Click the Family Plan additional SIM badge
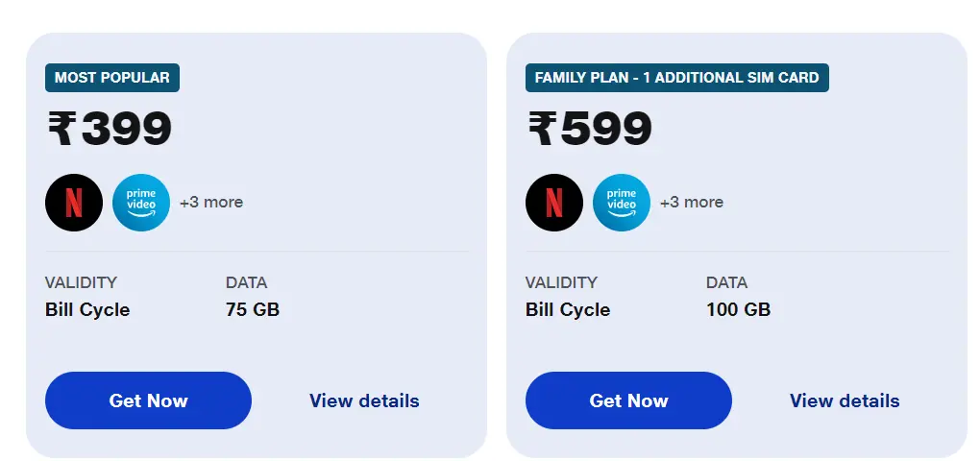 (676, 78)
